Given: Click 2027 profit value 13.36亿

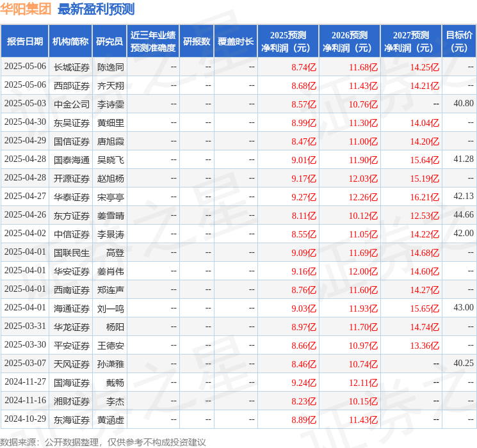Looking at the screenshot, I should coord(424,346).
